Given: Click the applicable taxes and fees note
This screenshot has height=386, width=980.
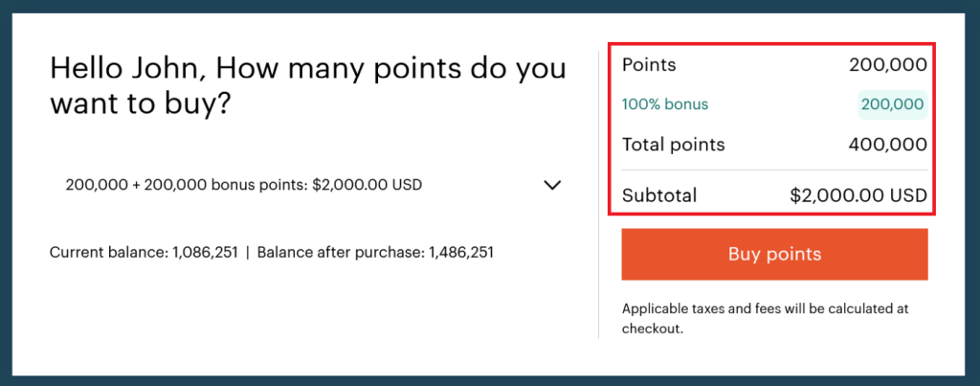Looking at the screenshot, I should 764,318.
